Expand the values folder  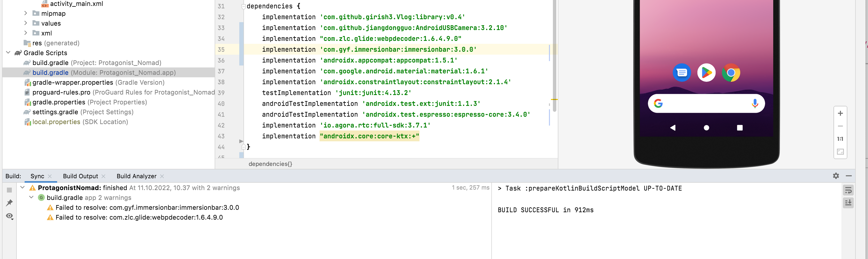(26, 23)
